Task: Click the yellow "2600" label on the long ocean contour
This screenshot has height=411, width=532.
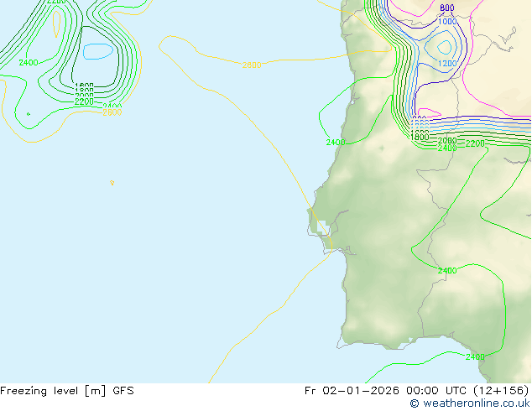Action: pyautogui.click(x=252, y=65)
